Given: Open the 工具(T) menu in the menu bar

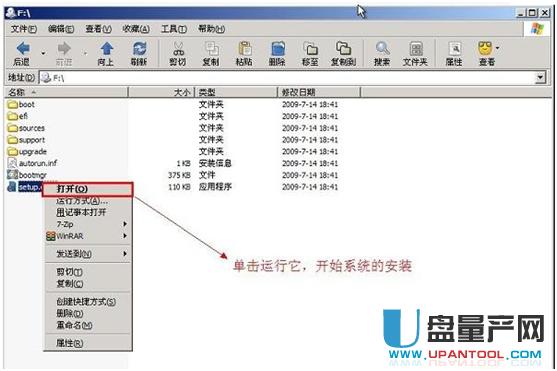Looking at the screenshot, I should click(174, 29).
